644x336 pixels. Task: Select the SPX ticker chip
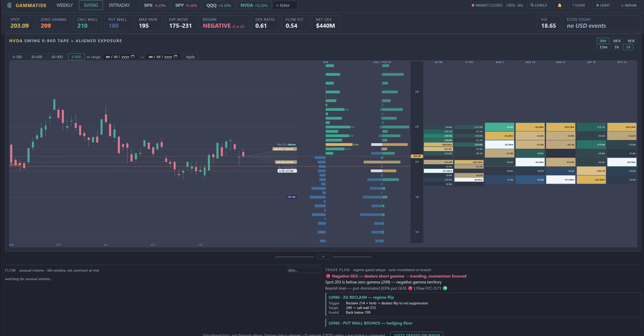[155, 5]
